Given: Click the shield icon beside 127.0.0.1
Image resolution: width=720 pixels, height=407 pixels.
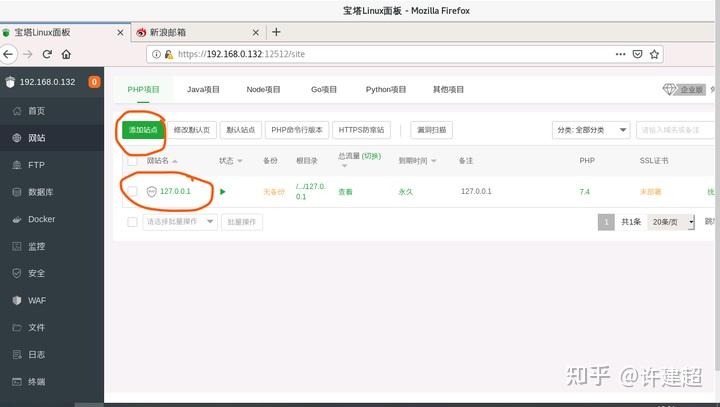Looking at the screenshot, I should coord(151,192).
